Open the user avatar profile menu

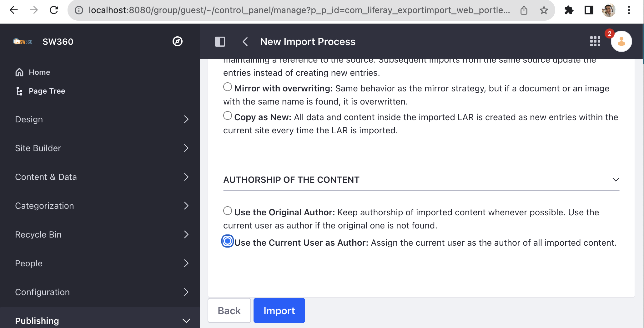(621, 41)
